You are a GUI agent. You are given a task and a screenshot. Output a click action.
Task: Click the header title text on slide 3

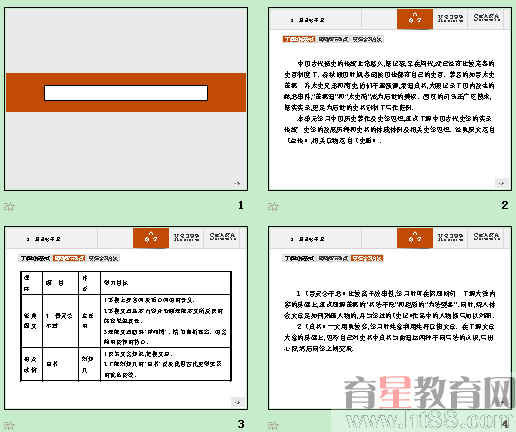click(43, 239)
